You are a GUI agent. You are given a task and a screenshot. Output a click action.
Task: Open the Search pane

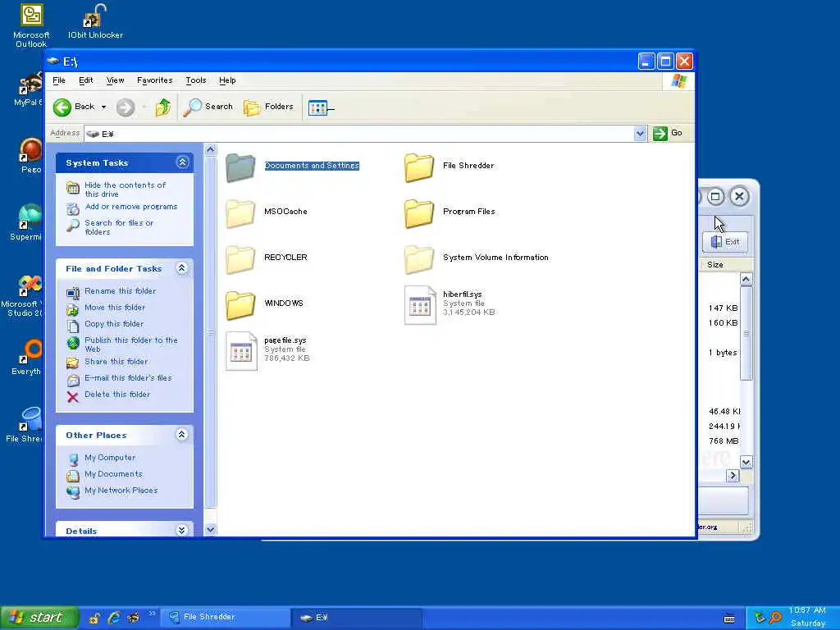[x=208, y=107]
